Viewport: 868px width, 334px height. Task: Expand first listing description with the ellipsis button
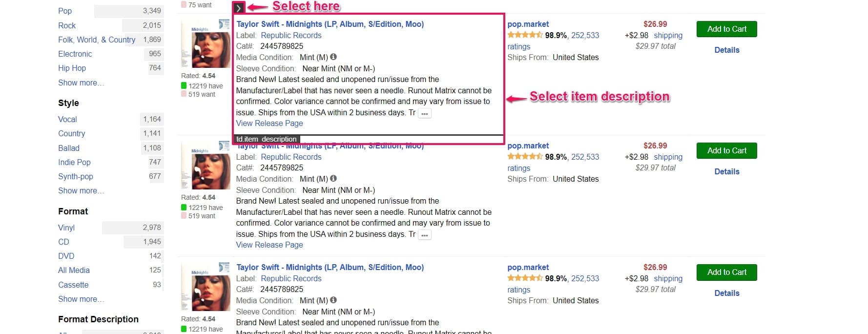[425, 113]
